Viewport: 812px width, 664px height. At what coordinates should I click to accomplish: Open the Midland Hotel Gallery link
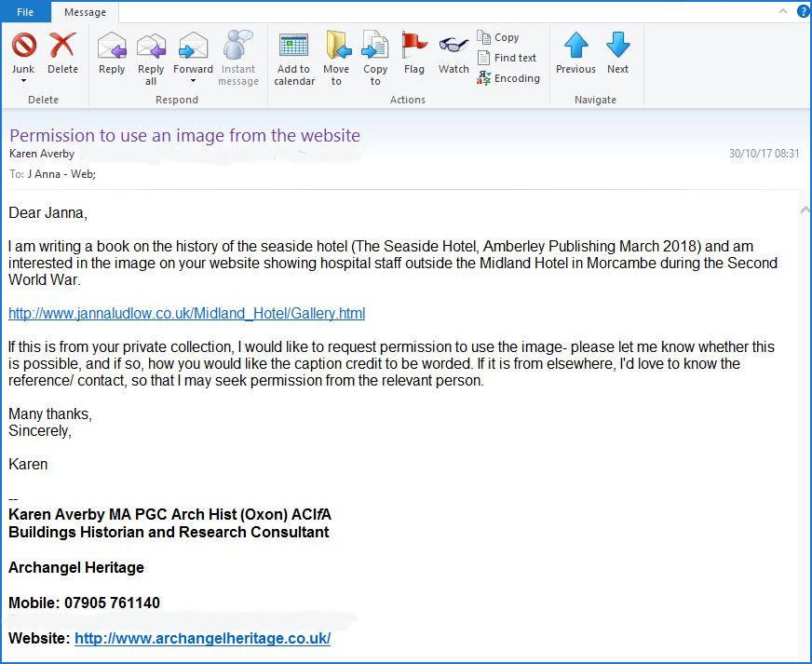[186, 313]
